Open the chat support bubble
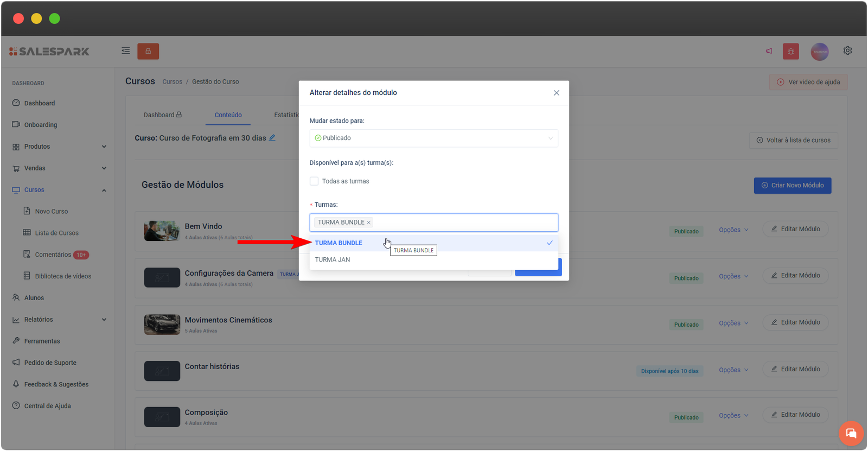This screenshot has height=451, width=868. point(851,433)
